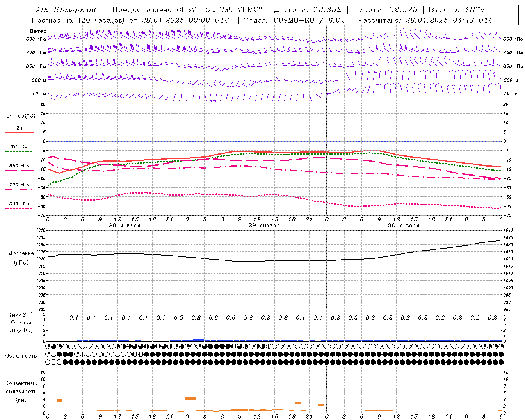
Task: Select the Долгота: 78.352 header value
Action: [x=307, y=10]
